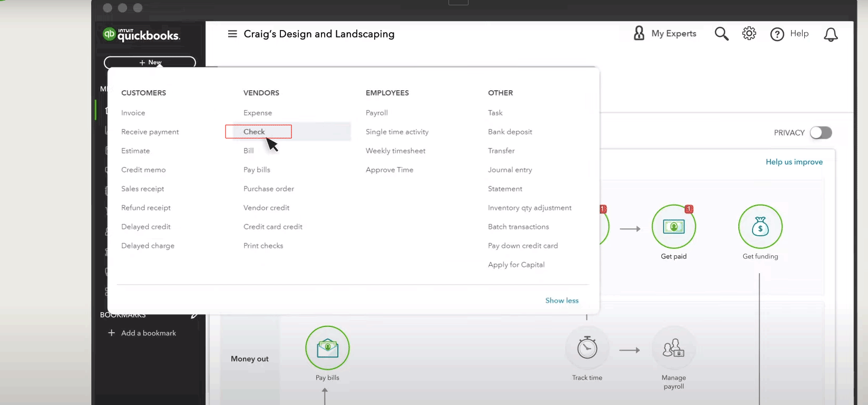
Task: Open the notifications bell icon
Action: click(831, 34)
